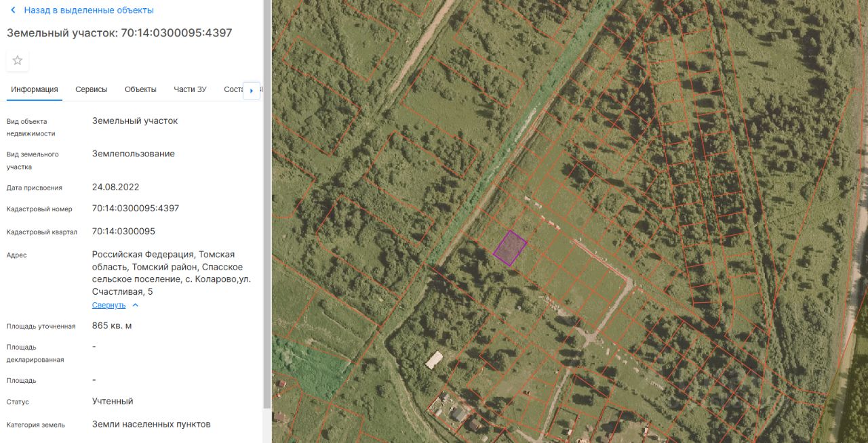868x443 pixels.
Task: Open the Сервисы tab
Action: click(x=92, y=89)
